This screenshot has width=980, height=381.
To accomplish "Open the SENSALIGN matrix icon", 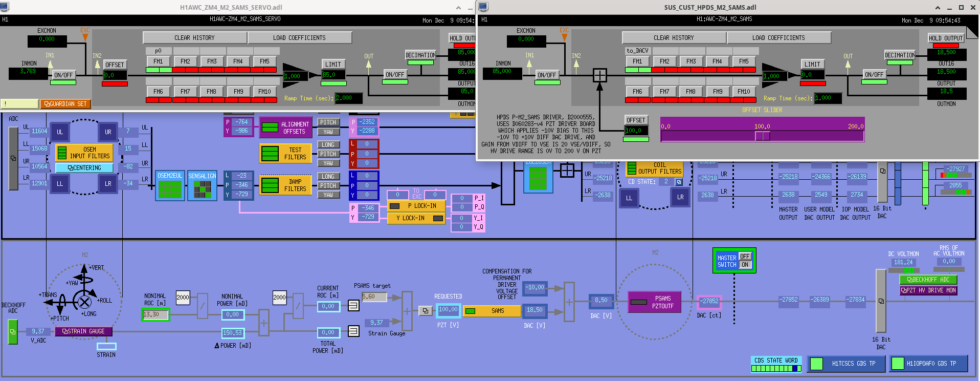I will coord(202,185).
